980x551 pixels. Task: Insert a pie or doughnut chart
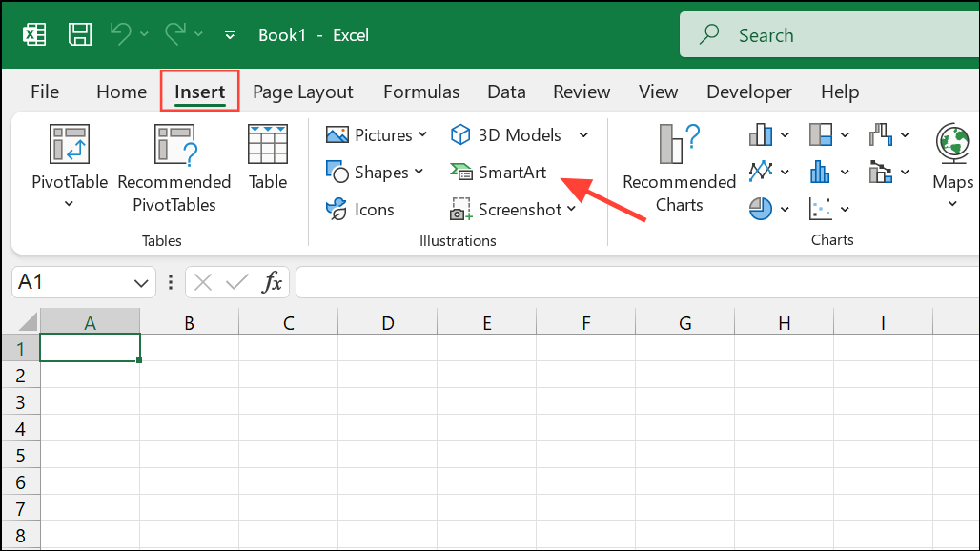pos(763,208)
